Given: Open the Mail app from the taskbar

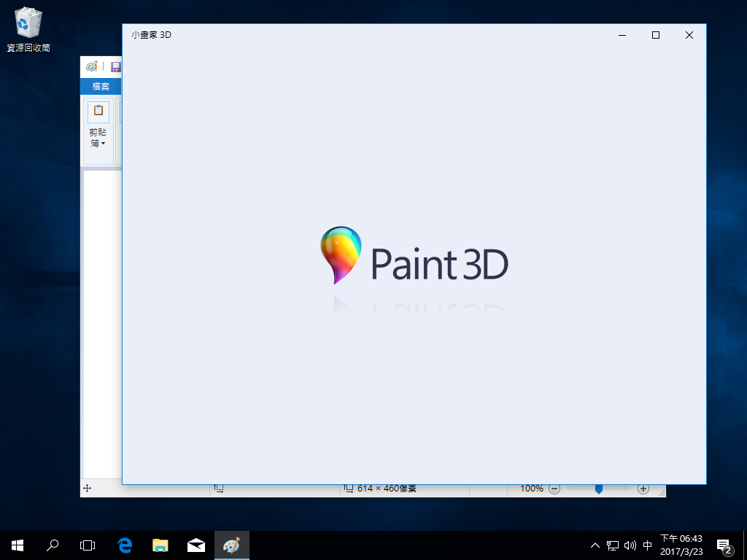Looking at the screenshot, I should coord(196,545).
